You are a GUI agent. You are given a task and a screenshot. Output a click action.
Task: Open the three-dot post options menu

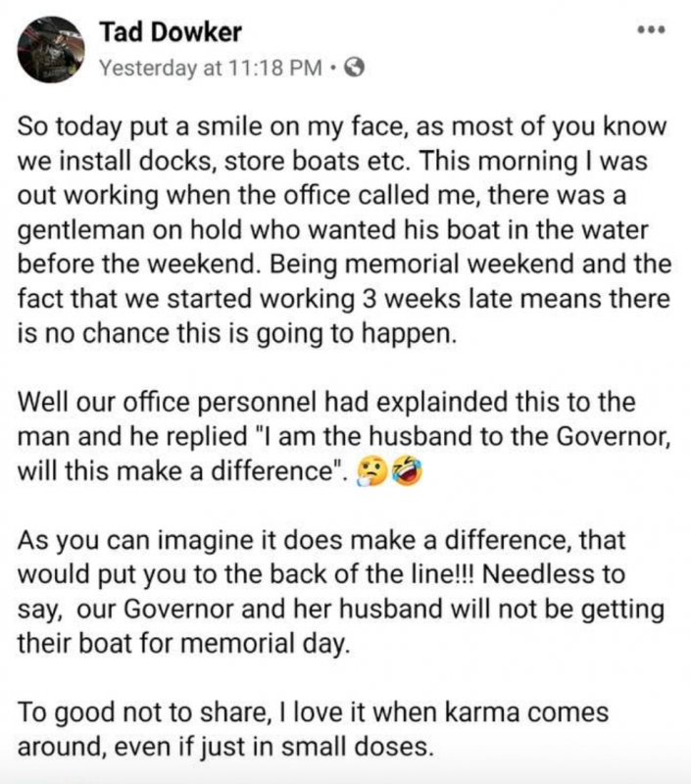[652, 30]
